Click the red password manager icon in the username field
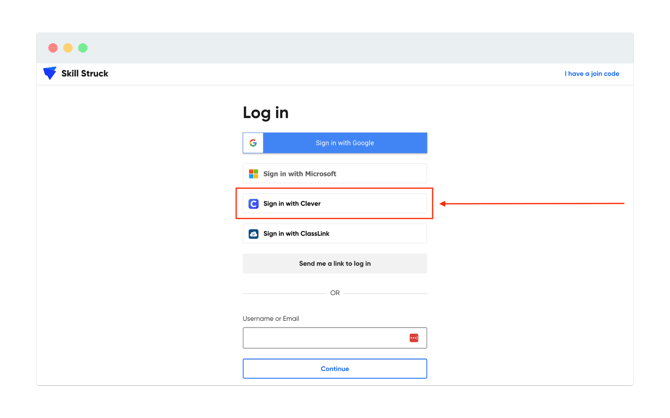The image size is (670, 418). (x=414, y=338)
